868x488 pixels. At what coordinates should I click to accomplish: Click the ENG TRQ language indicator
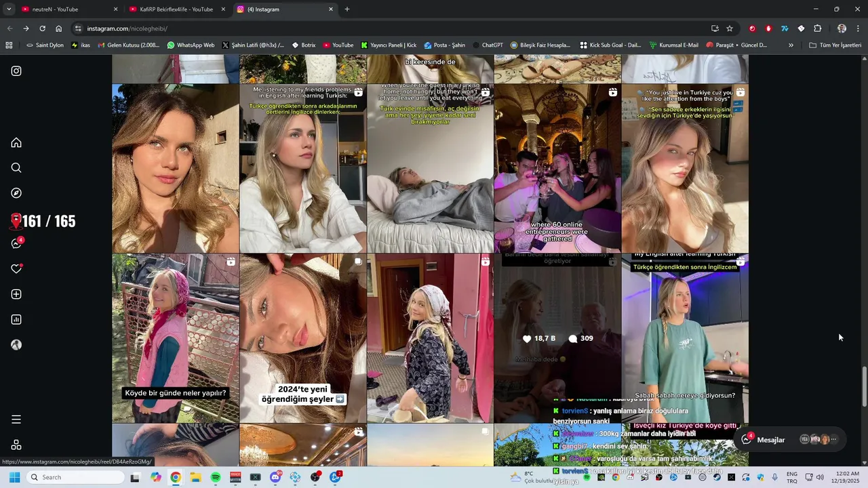coord(791,477)
